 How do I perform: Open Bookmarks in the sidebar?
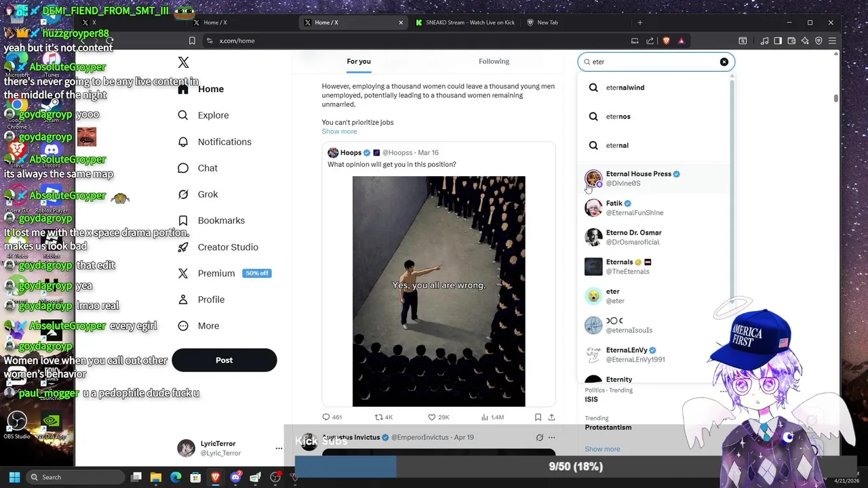coord(212,221)
